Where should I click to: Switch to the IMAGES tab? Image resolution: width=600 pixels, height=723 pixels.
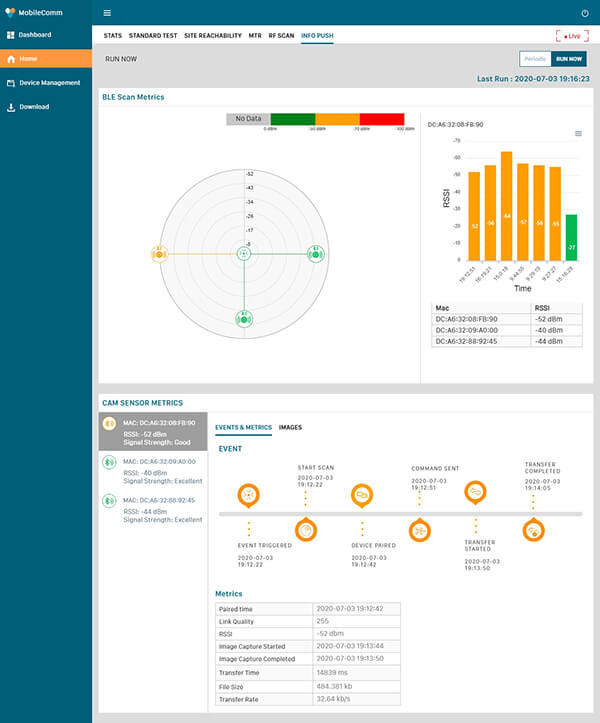290,427
